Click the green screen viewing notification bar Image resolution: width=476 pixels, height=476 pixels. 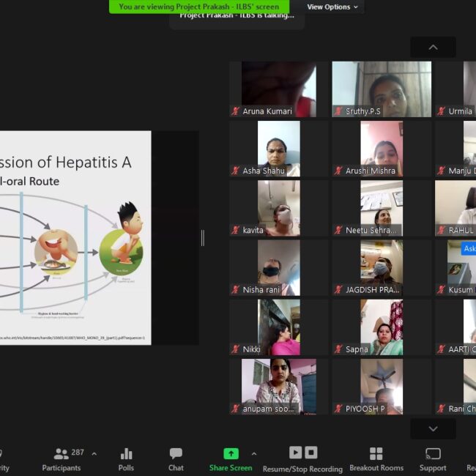pos(198,7)
